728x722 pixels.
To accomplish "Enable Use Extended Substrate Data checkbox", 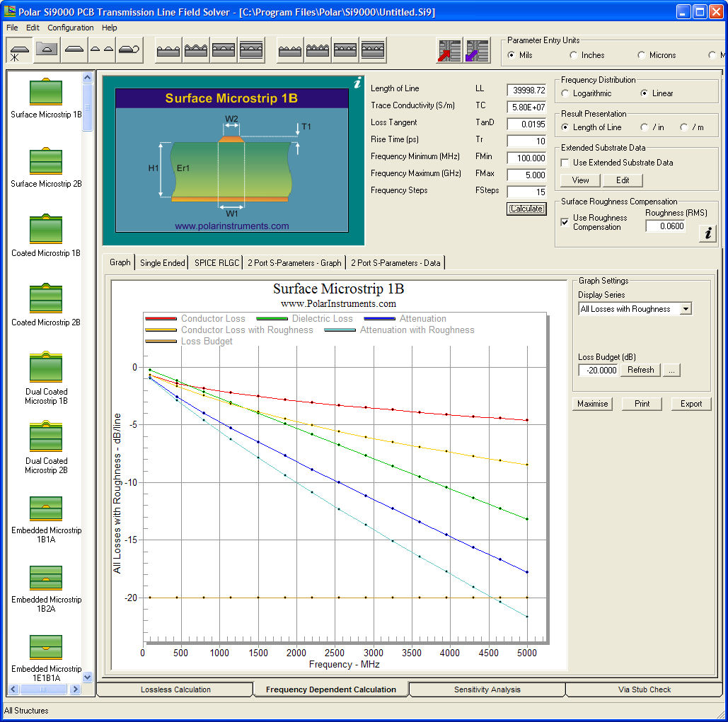I will point(565,163).
